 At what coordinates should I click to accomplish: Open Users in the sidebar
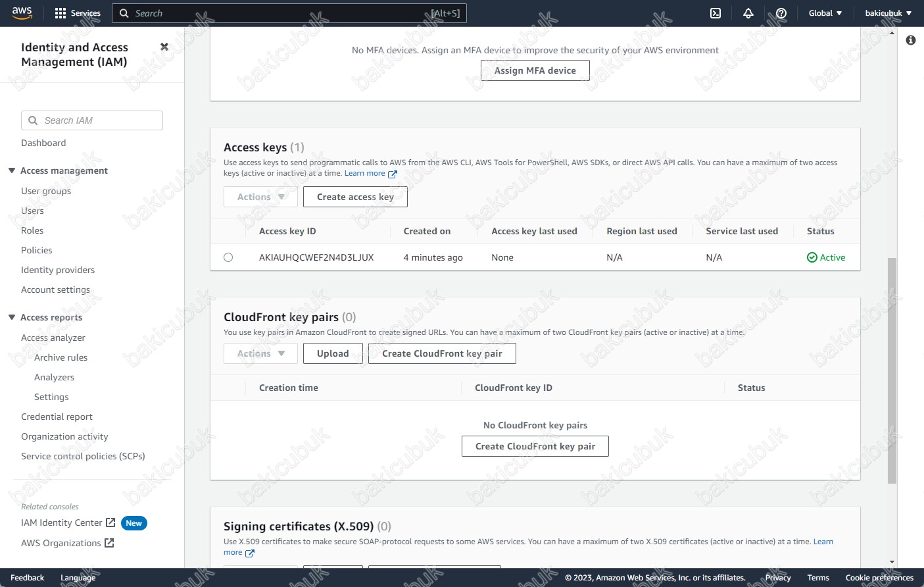[x=32, y=211]
